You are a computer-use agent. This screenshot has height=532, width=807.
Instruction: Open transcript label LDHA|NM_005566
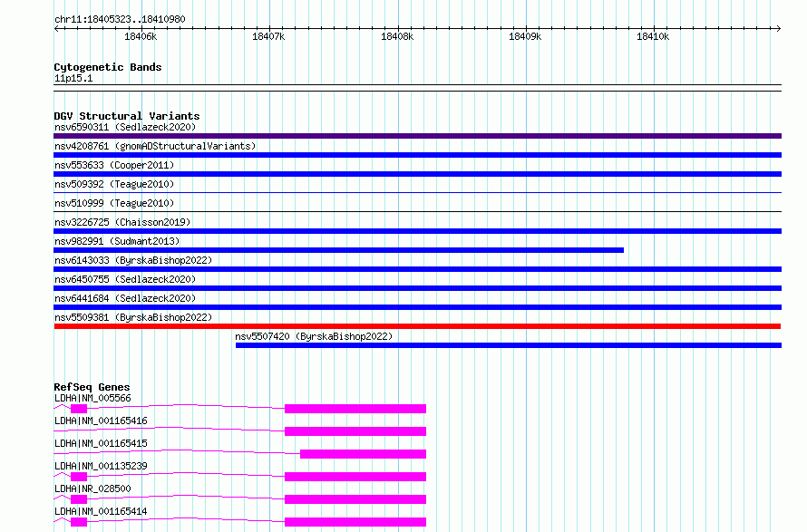tap(92, 398)
